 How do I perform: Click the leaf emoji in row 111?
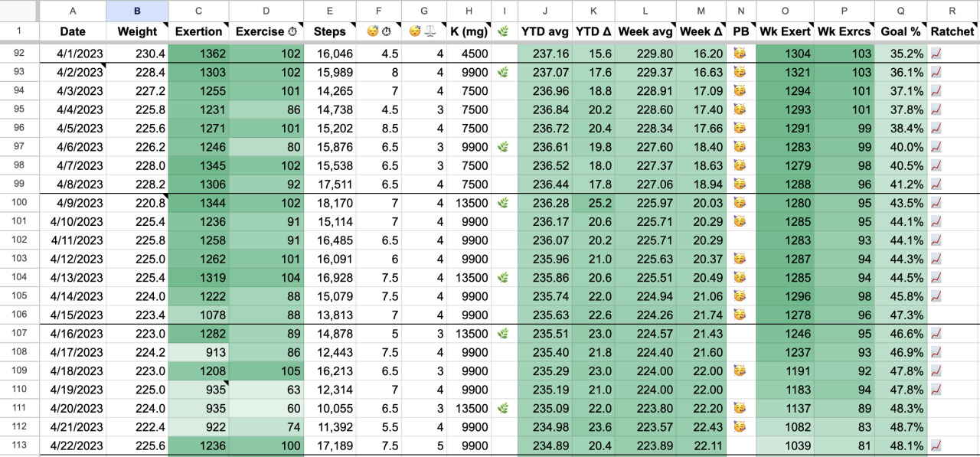point(504,408)
